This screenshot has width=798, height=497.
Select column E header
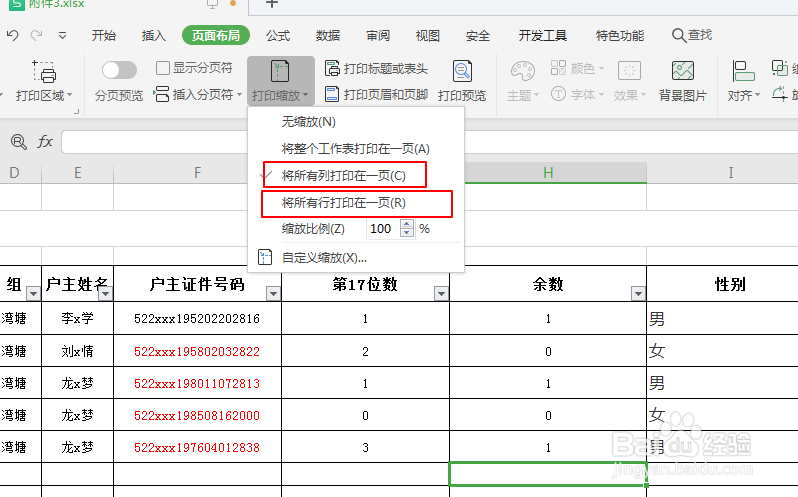tap(77, 173)
